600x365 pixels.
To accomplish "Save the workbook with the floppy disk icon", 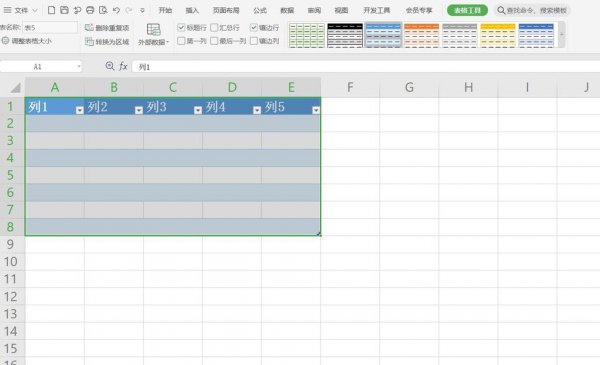I will (64, 10).
